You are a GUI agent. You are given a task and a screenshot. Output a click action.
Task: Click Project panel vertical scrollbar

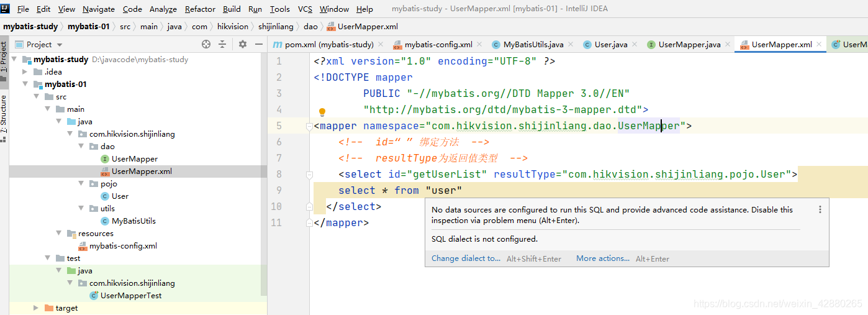click(264, 174)
